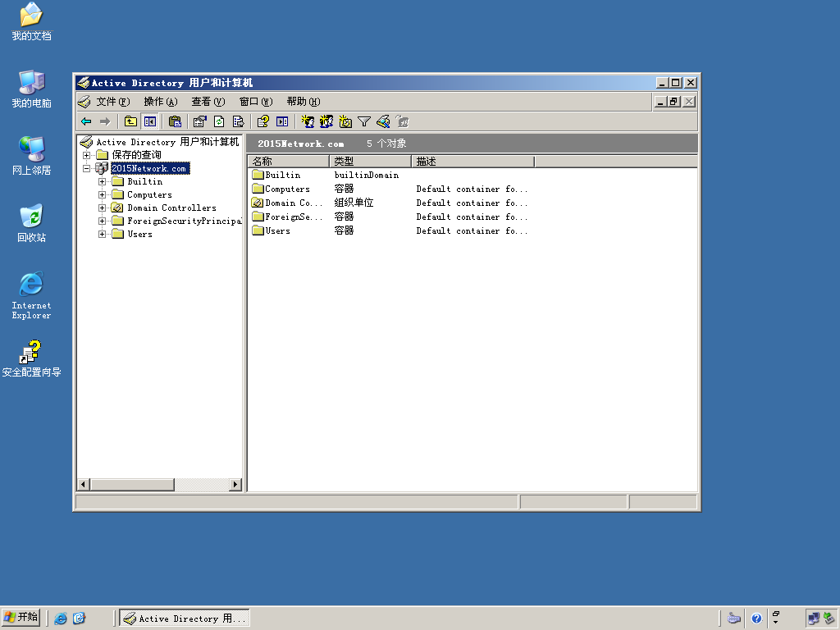The height and width of the screenshot is (630, 840).
Task: Sort by the 描述 column header
Action: (473, 162)
